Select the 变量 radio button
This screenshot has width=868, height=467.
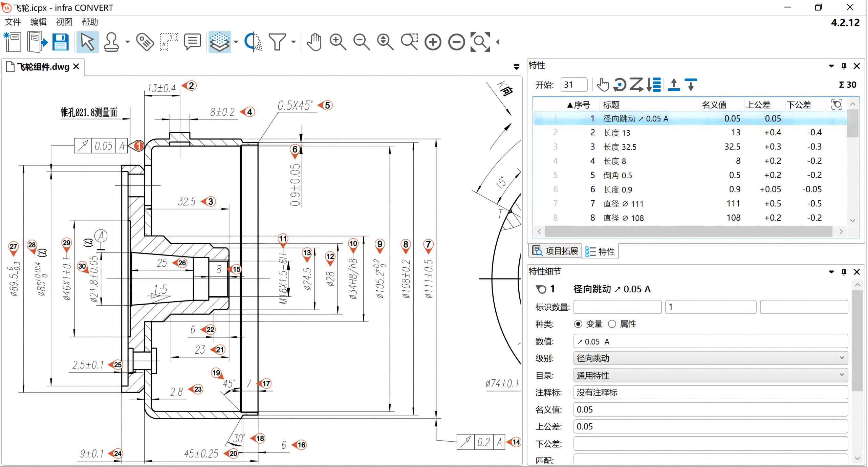578,324
